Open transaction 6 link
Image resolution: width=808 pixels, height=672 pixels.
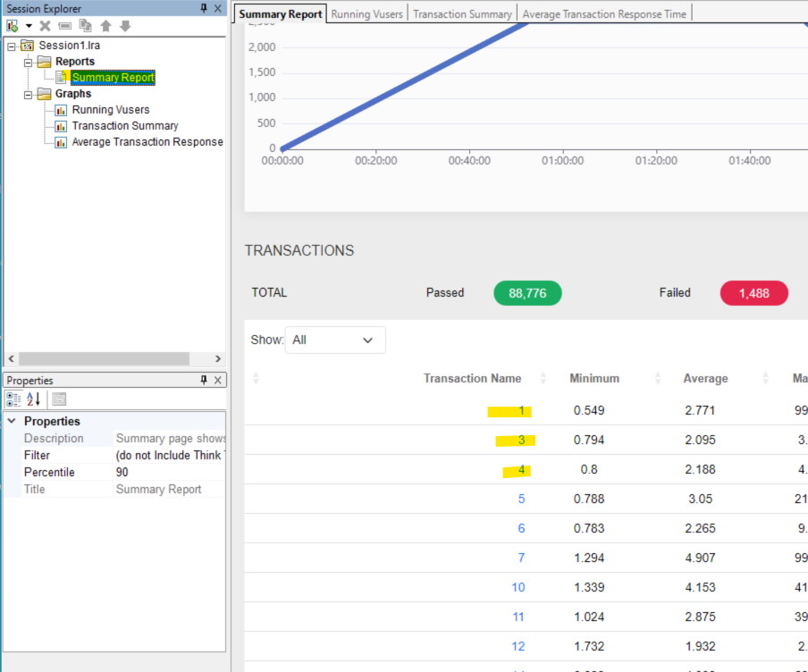521,528
